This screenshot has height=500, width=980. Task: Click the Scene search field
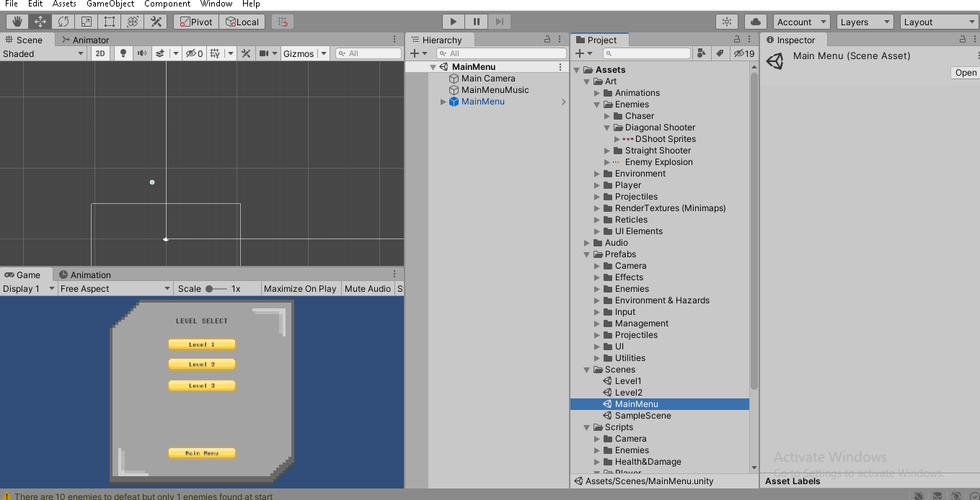pyautogui.click(x=369, y=53)
